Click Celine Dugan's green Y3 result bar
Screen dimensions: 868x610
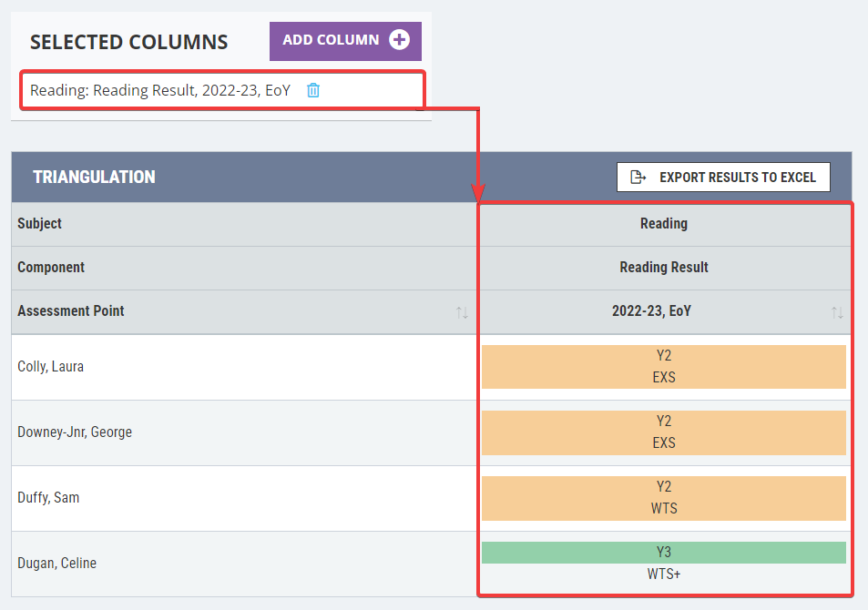click(x=663, y=553)
